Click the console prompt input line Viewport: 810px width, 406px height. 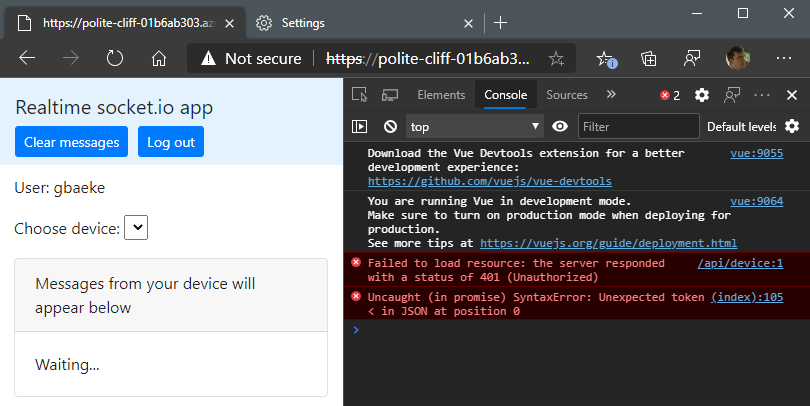(x=579, y=330)
